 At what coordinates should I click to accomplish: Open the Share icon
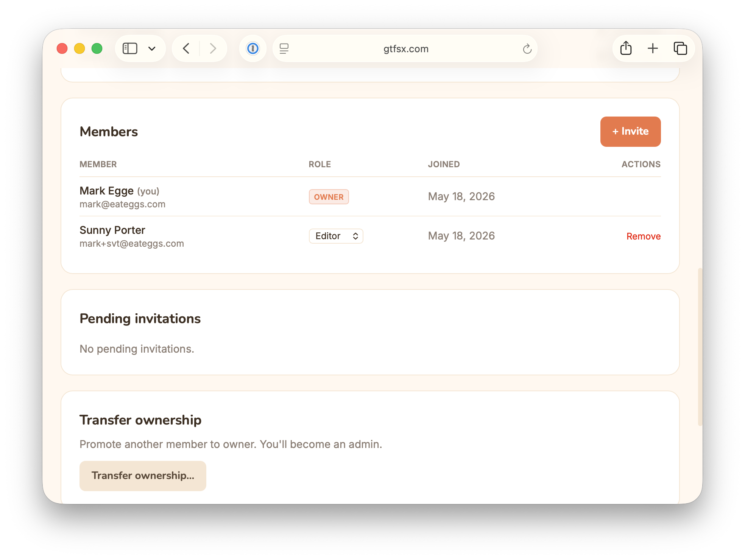626,48
